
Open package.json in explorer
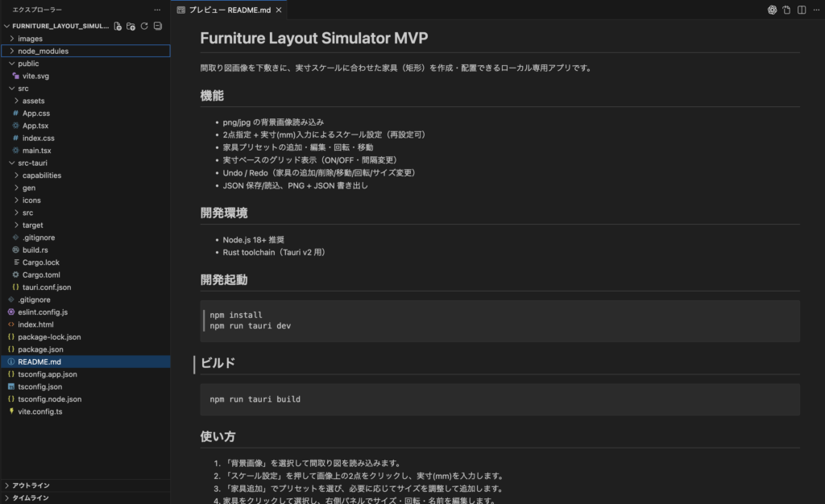pos(42,349)
